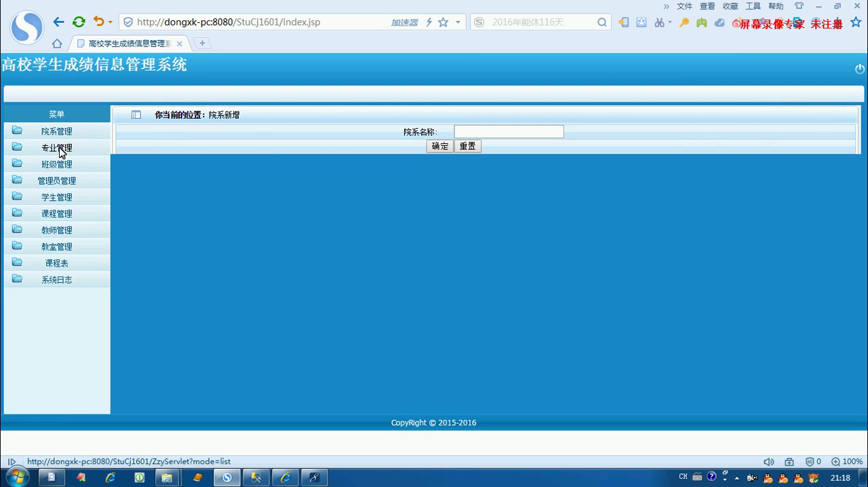Click the folder icon beside 系统日志
Screen dimensions: 868x487
[x=17, y=279]
